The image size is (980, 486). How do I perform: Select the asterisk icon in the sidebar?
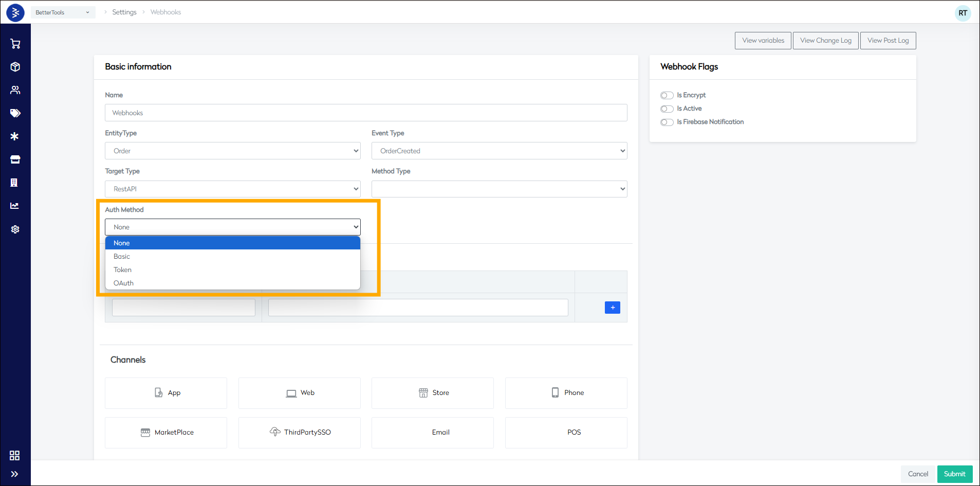click(15, 136)
